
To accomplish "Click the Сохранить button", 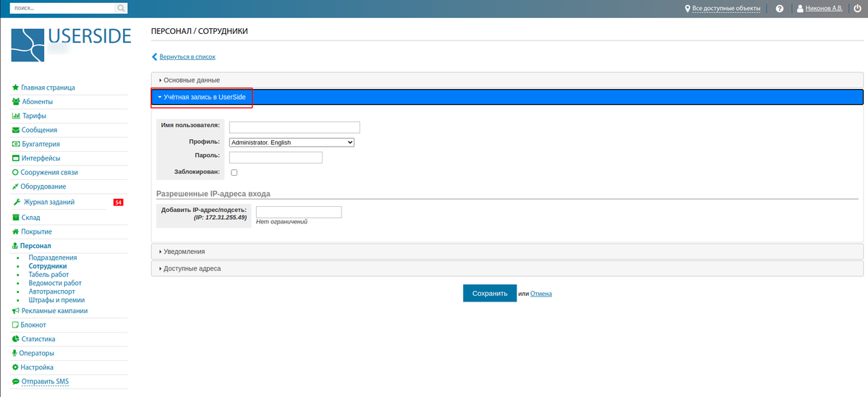I will coord(490,294).
